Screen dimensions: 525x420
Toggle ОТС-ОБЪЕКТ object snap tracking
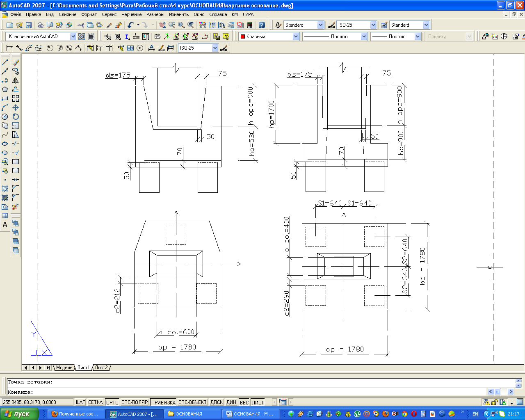click(x=193, y=402)
